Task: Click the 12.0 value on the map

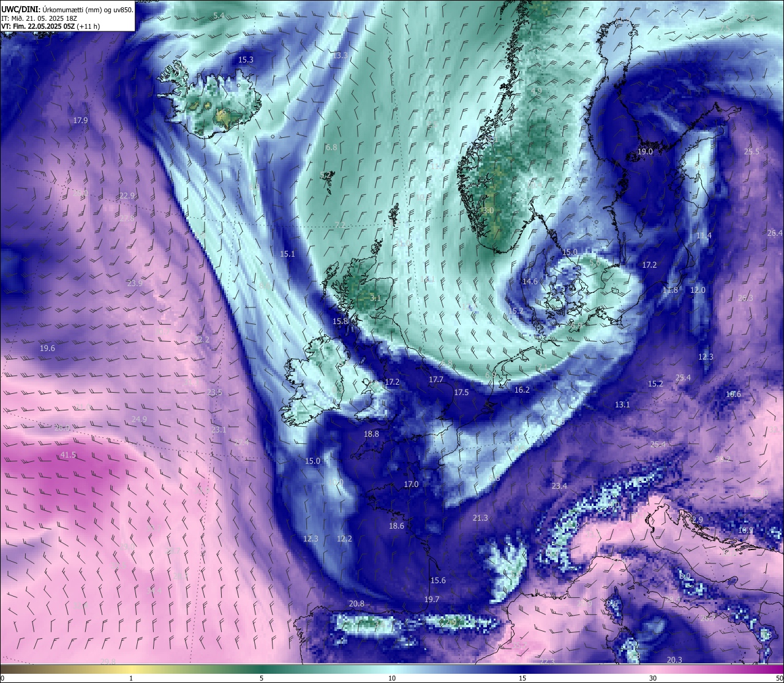Action: click(698, 290)
